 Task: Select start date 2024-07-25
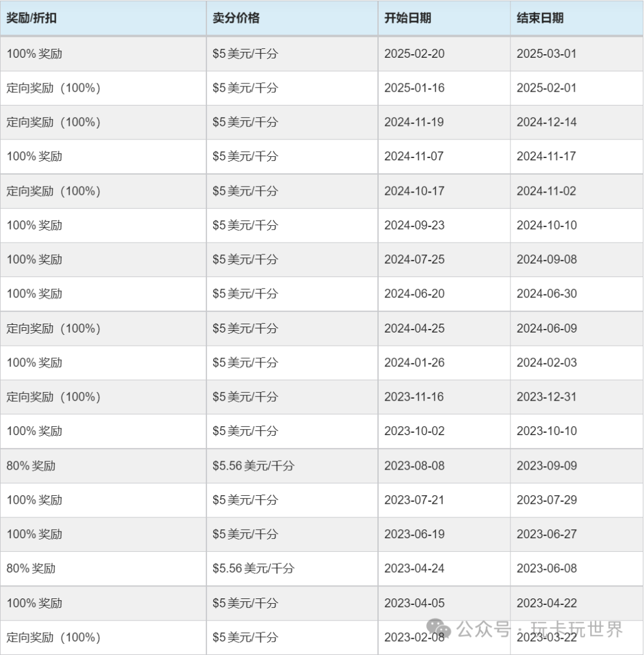[414, 260]
